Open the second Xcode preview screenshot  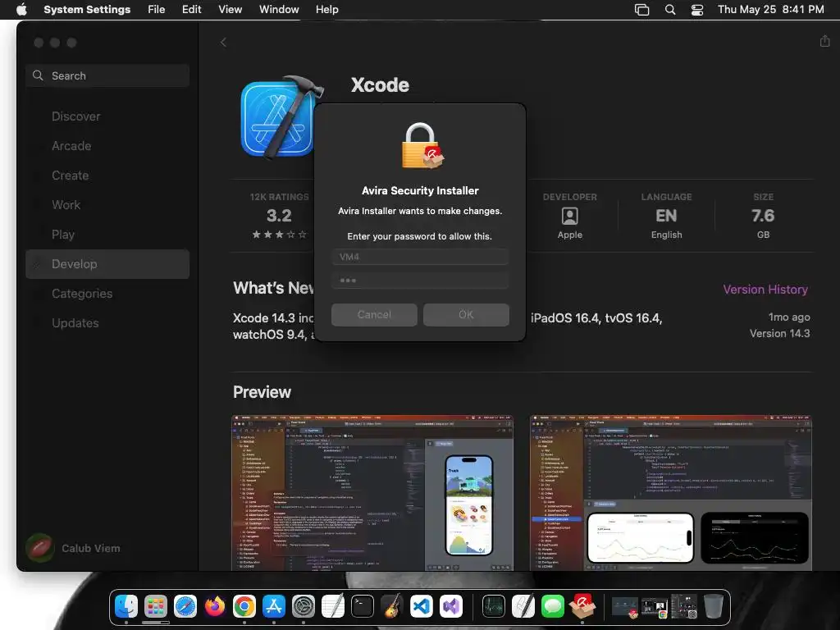click(671, 492)
